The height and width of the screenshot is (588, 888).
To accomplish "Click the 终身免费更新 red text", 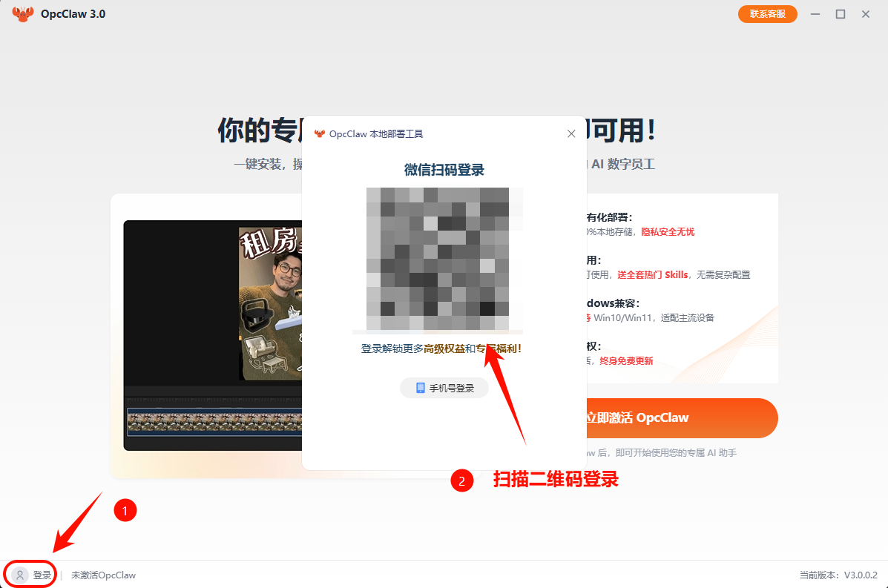I will [x=626, y=361].
